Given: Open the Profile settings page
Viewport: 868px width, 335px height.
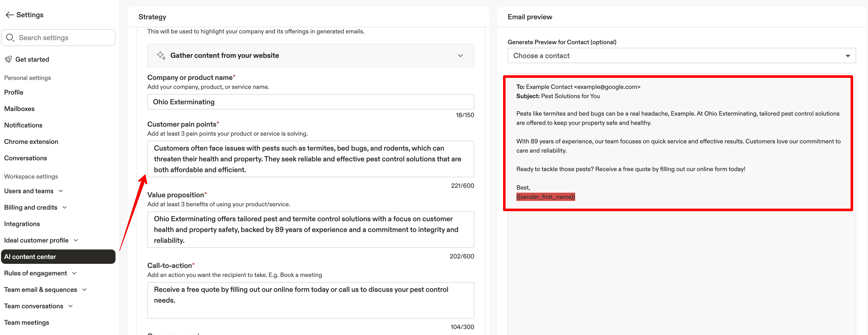Looking at the screenshot, I should tap(14, 92).
